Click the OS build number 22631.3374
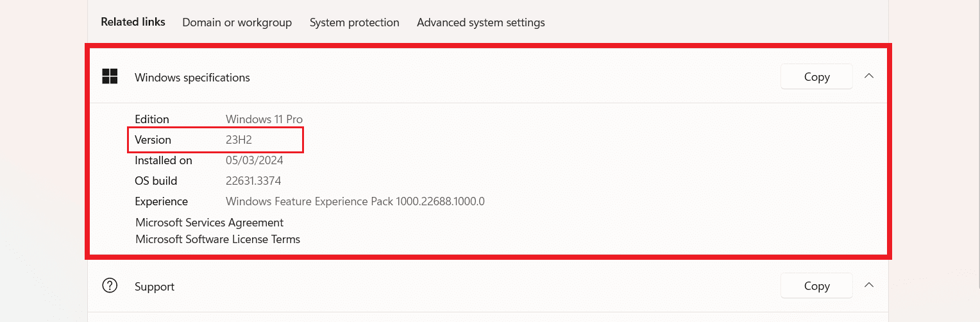The image size is (980, 322). point(253,181)
